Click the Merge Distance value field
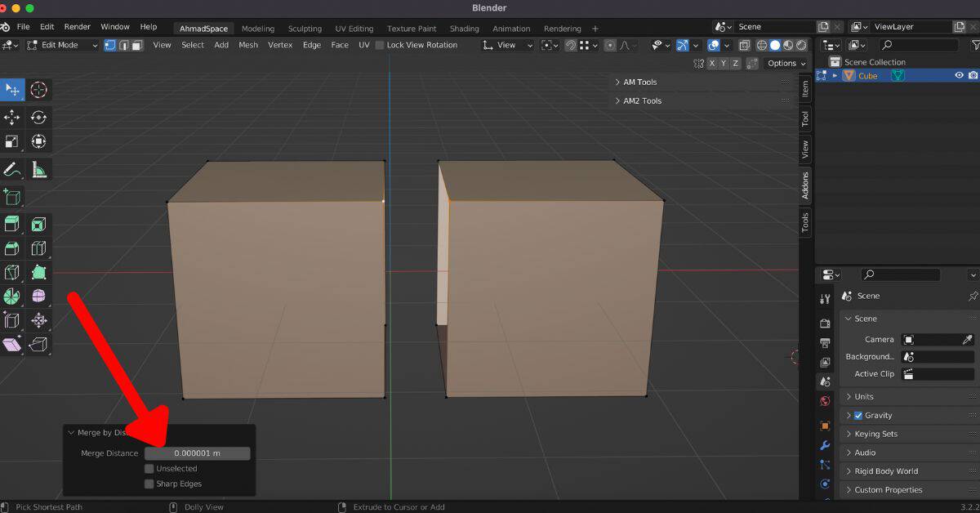Image resolution: width=980 pixels, height=513 pixels. click(197, 453)
